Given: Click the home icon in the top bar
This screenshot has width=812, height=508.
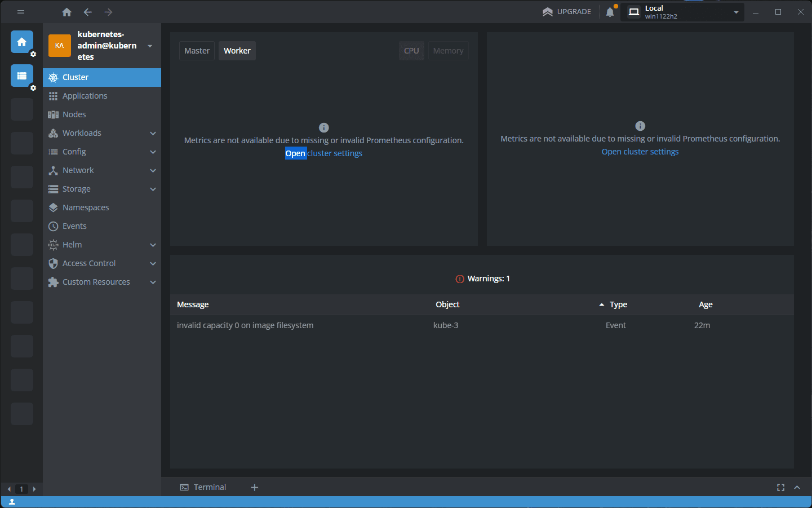Looking at the screenshot, I should (66, 12).
